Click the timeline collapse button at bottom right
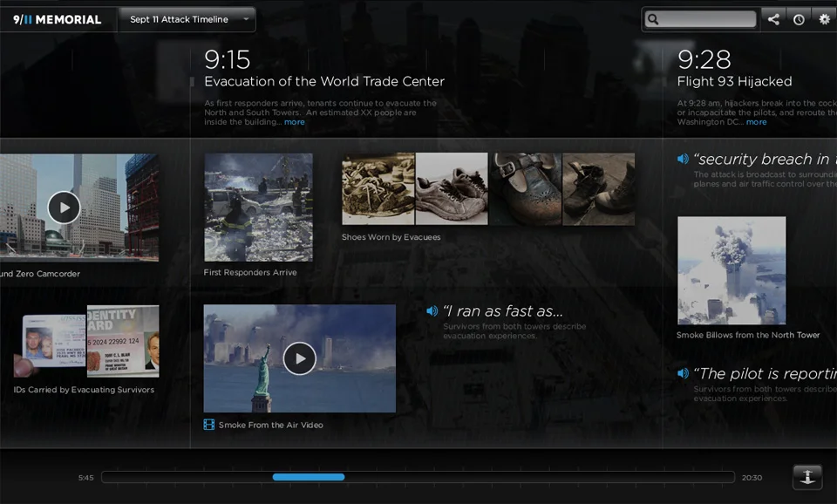The height and width of the screenshot is (504, 837). [x=807, y=477]
